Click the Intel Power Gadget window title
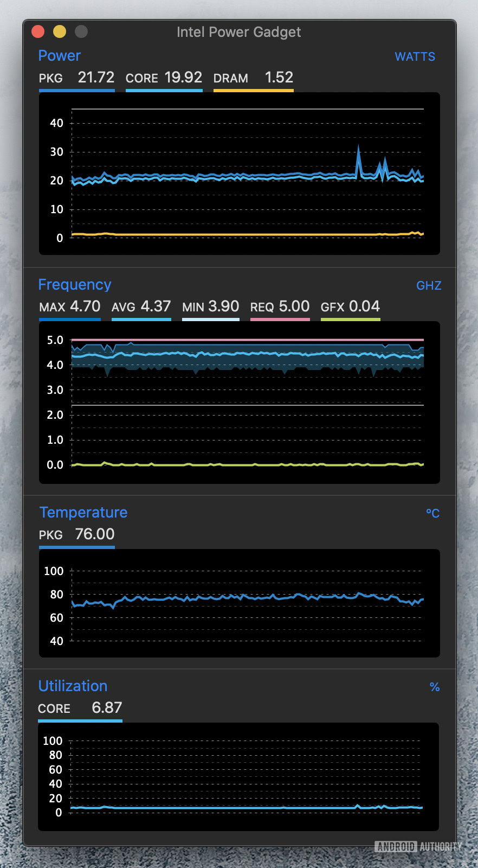 coord(238,32)
